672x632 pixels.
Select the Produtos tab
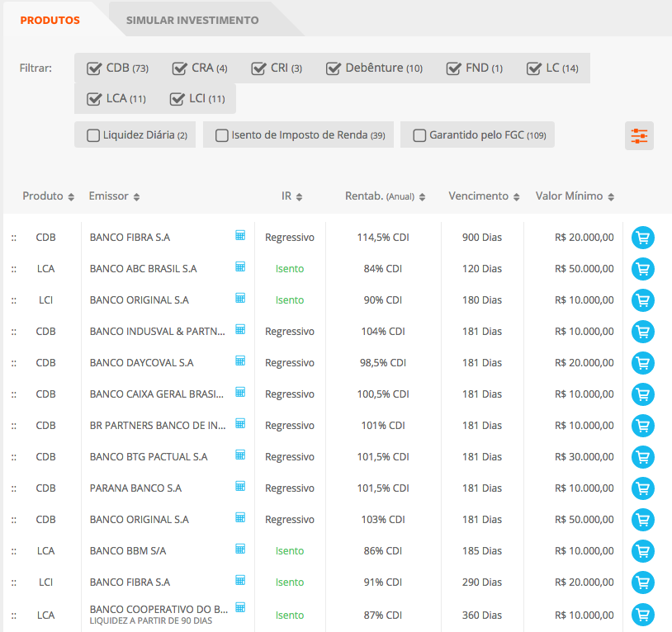tap(50, 20)
